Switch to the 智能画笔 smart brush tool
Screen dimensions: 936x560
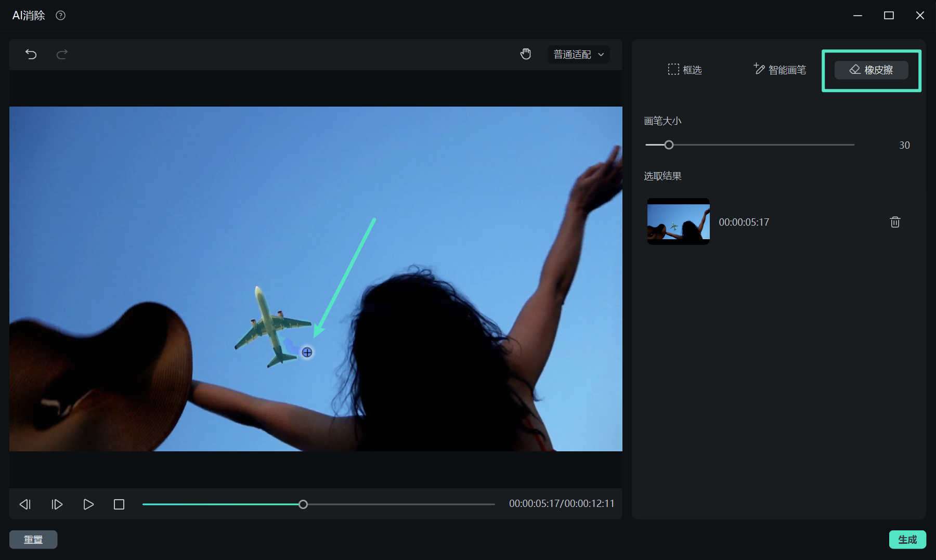[779, 70]
